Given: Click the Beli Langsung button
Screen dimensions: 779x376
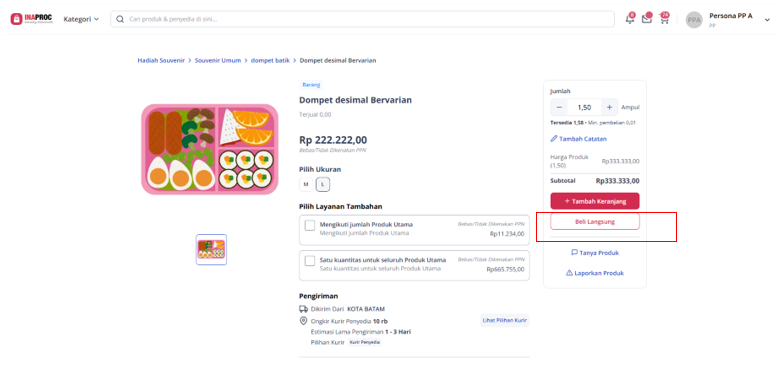Looking at the screenshot, I should pos(595,222).
